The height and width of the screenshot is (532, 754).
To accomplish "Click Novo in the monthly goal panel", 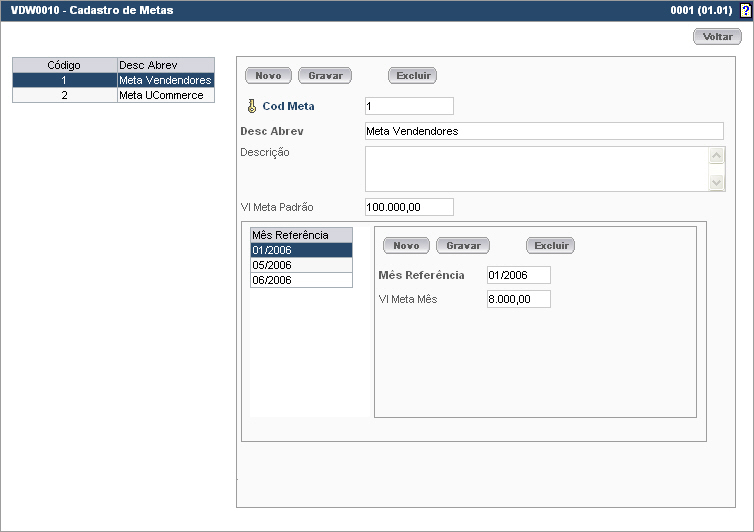I will coord(406,246).
